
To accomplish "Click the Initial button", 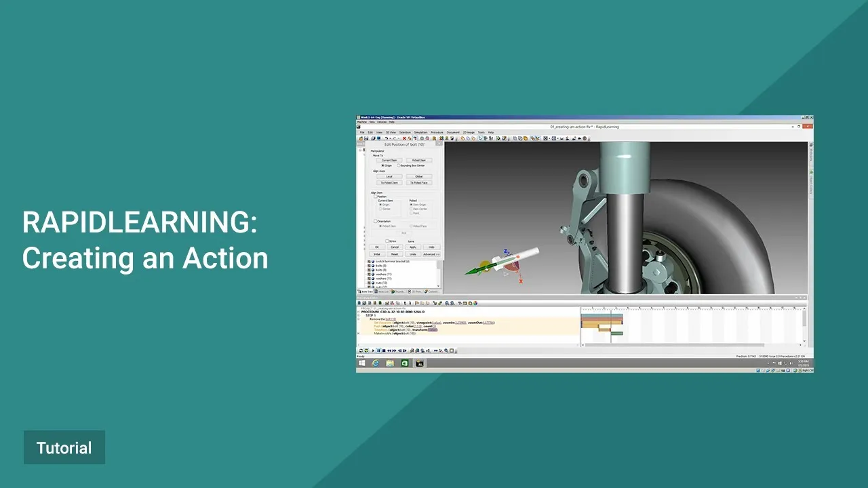I will 377,254.
